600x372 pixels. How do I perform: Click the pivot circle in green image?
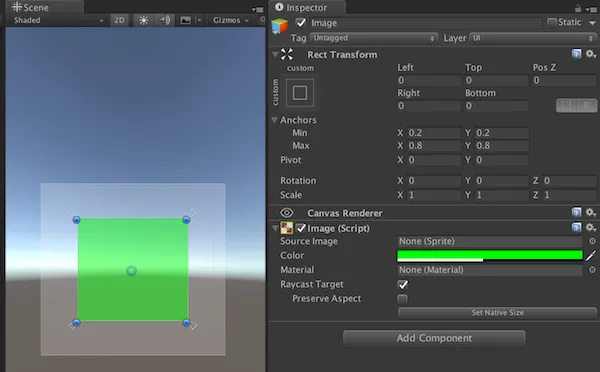131,271
